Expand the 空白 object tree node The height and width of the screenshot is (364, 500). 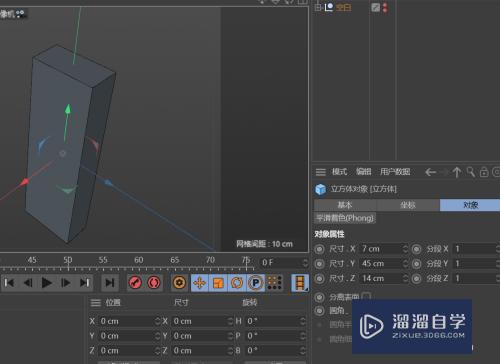coord(318,7)
